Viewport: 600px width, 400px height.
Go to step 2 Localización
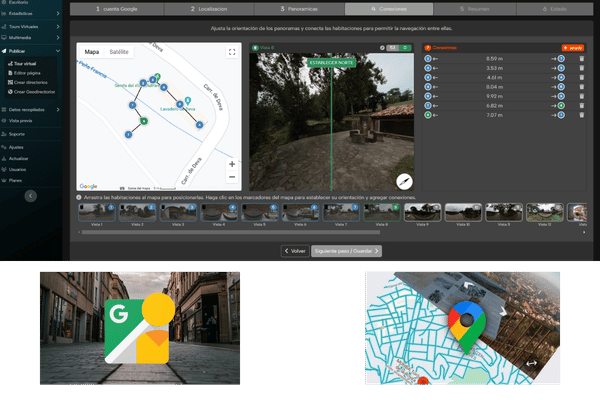[x=209, y=9]
